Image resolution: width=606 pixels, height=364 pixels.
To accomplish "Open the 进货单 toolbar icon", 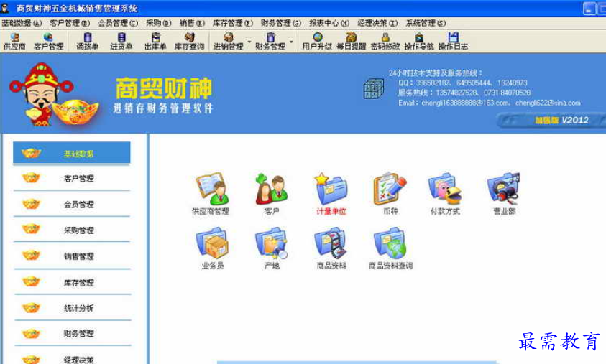I will tap(121, 42).
